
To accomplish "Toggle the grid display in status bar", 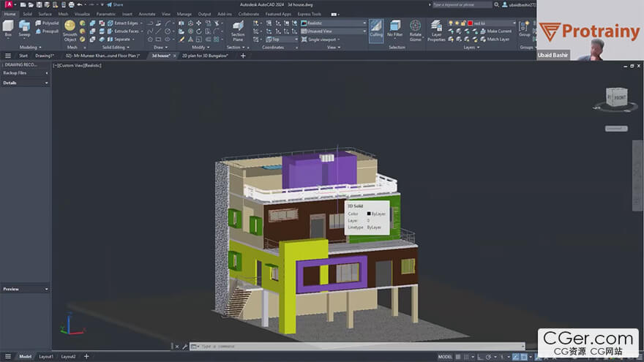I will (x=460, y=357).
